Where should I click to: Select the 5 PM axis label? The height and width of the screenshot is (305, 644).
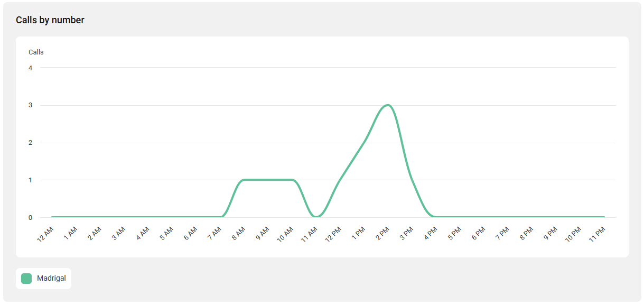(454, 233)
